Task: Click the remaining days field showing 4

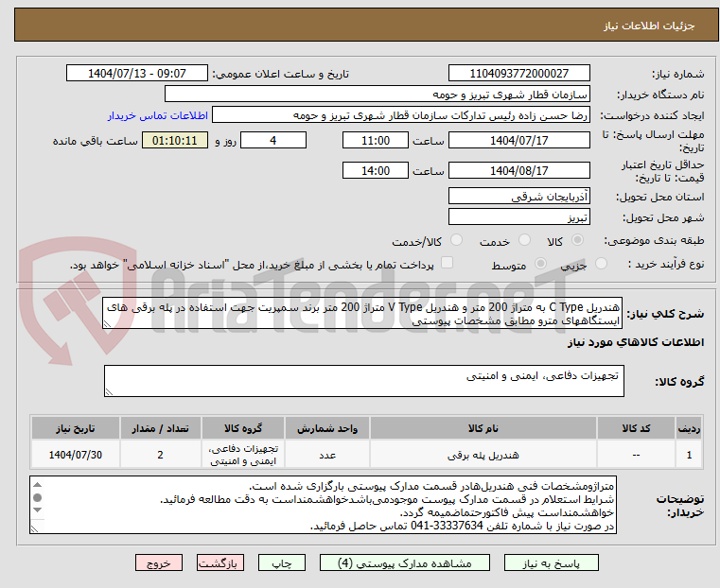Action: (273, 140)
